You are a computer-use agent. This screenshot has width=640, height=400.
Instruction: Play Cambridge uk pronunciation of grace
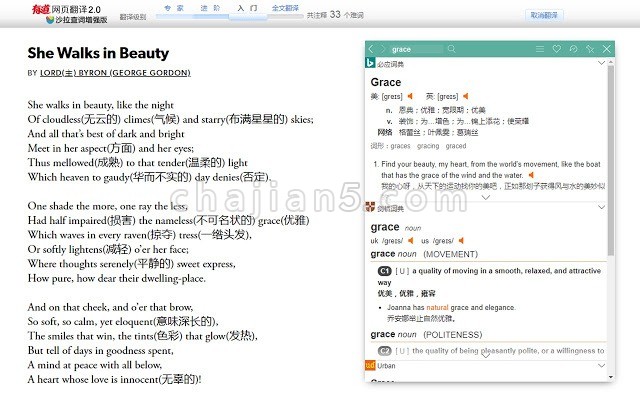[411, 240]
